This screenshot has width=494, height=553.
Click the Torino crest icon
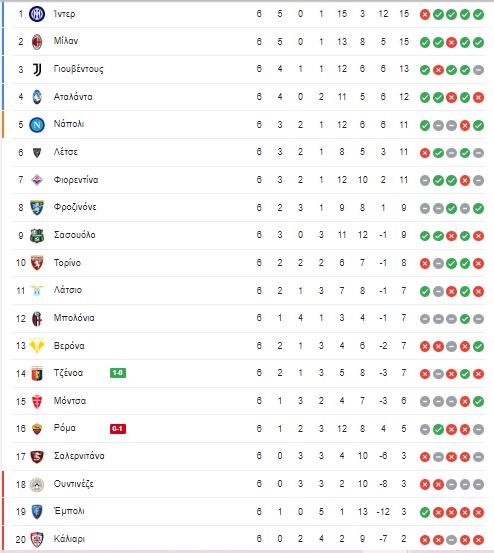click(x=37, y=263)
